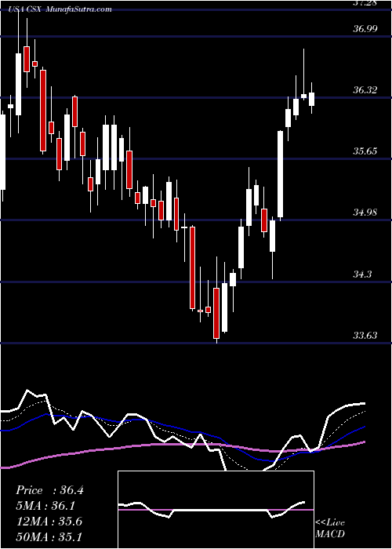Click the 'Price : 36.4' readout

[49, 490]
